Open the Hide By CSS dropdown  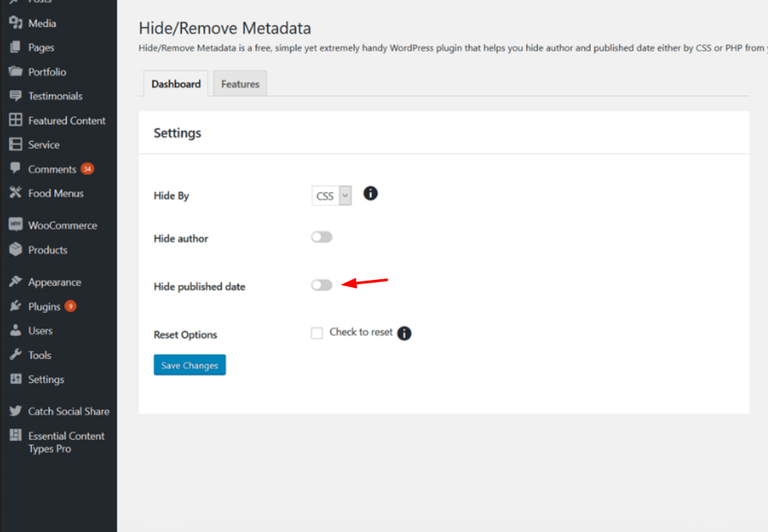331,196
